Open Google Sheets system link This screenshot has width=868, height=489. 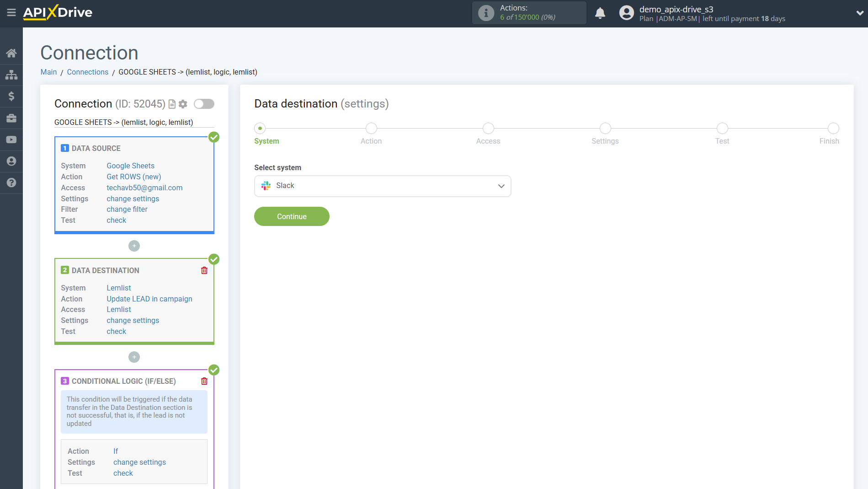tap(130, 166)
